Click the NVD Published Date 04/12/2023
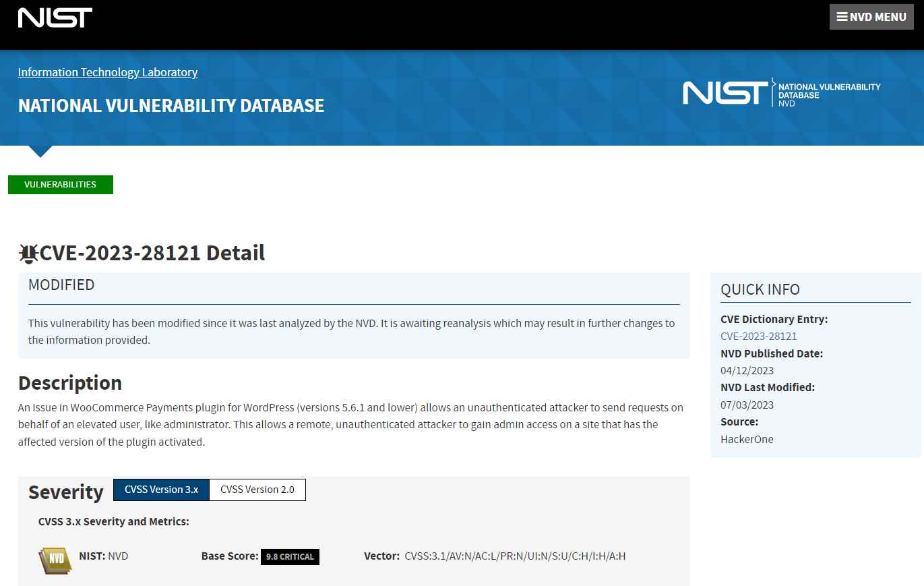 pyautogui.click(x=747, y=370)
